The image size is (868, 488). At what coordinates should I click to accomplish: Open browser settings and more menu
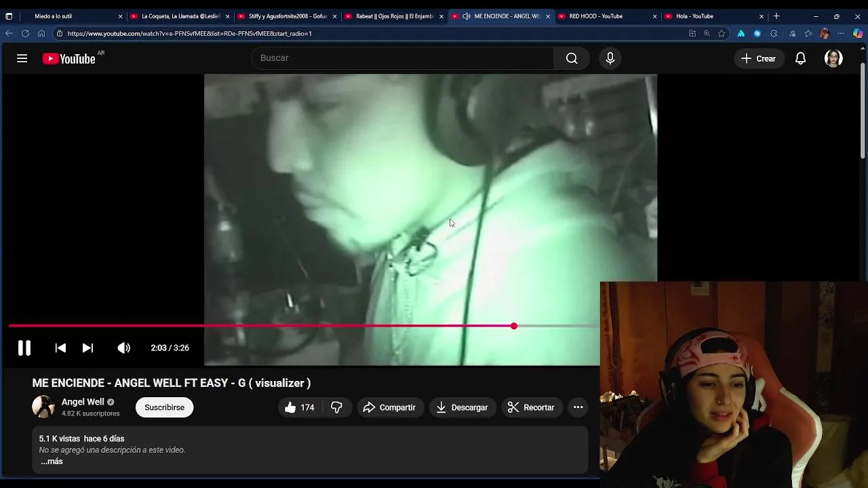(841, 33)
